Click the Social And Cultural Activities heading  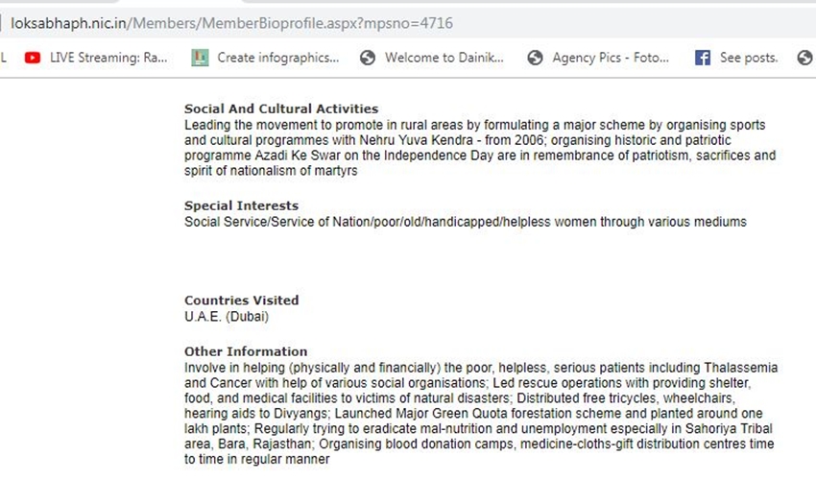(x=281, y=108)
